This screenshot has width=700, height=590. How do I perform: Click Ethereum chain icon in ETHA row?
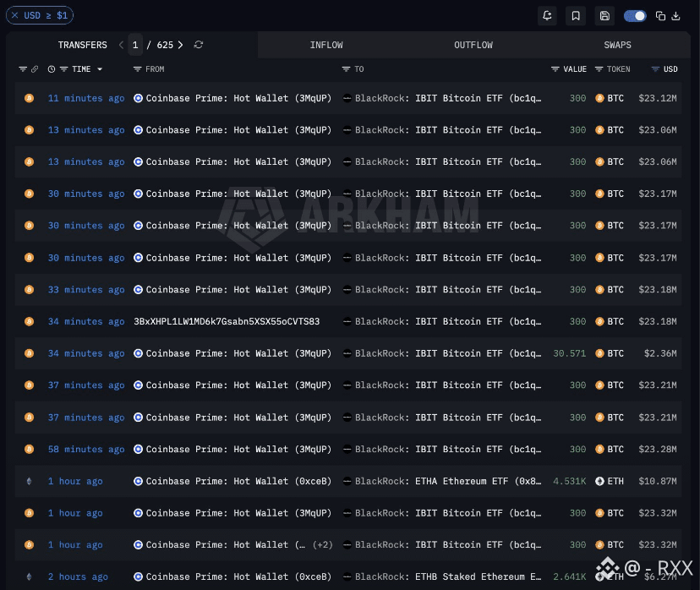29,481
